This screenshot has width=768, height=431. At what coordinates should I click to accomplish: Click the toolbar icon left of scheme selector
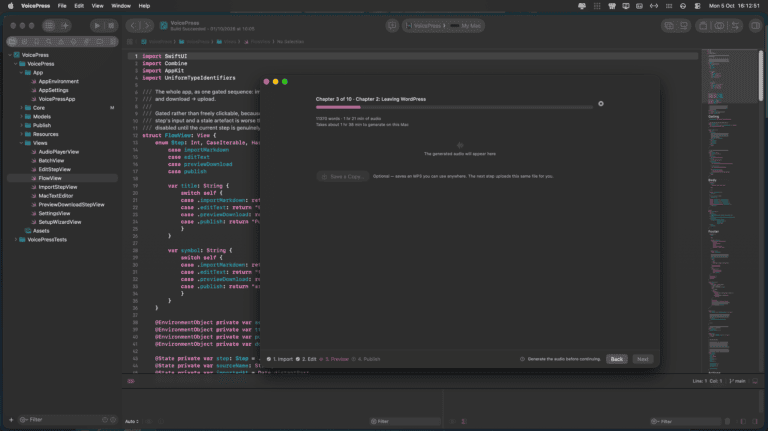[x=392, y=25]
